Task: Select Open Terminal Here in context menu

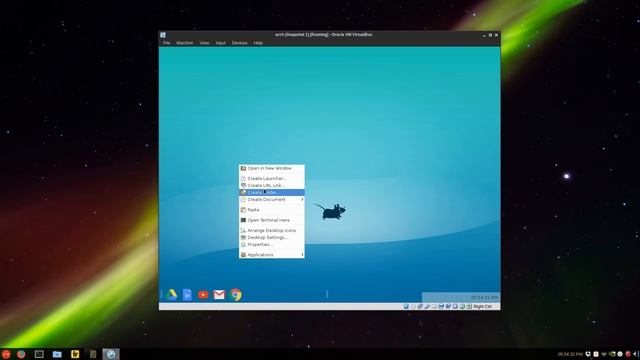Action: 272,220
